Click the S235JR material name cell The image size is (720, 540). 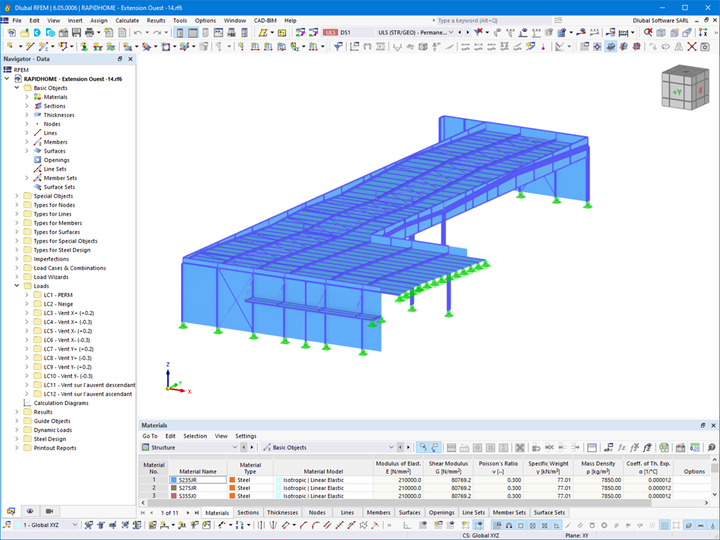(198, 480)
